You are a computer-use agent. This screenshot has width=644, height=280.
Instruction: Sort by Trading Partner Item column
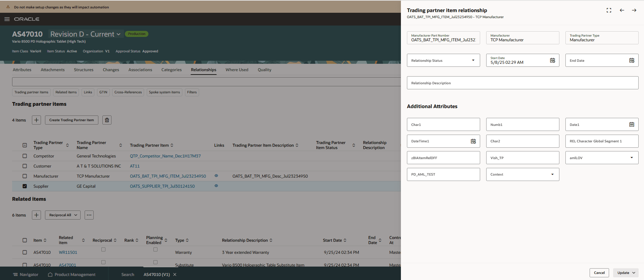pyautogui.click(x=172, y=145)
